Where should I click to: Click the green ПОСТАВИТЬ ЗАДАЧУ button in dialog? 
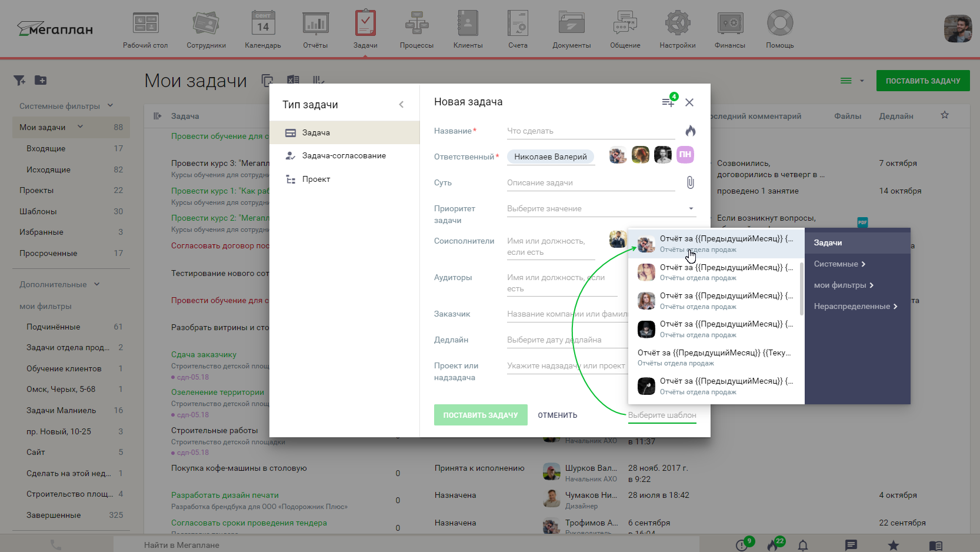coord(481,415)
